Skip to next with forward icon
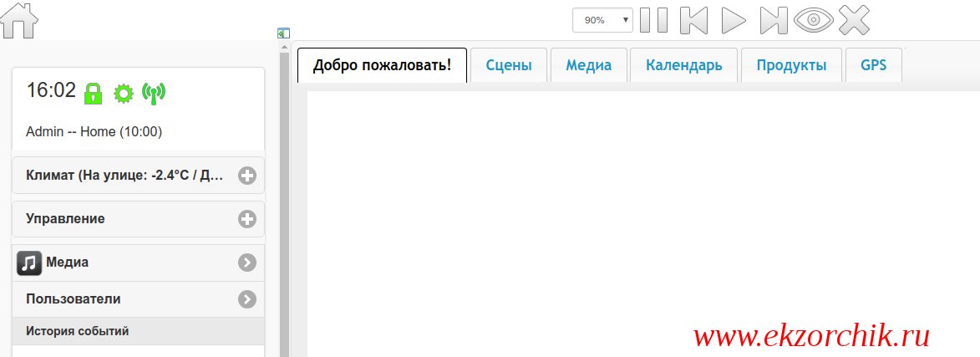This screenshot has height=357, width=980. click(773, 20)
